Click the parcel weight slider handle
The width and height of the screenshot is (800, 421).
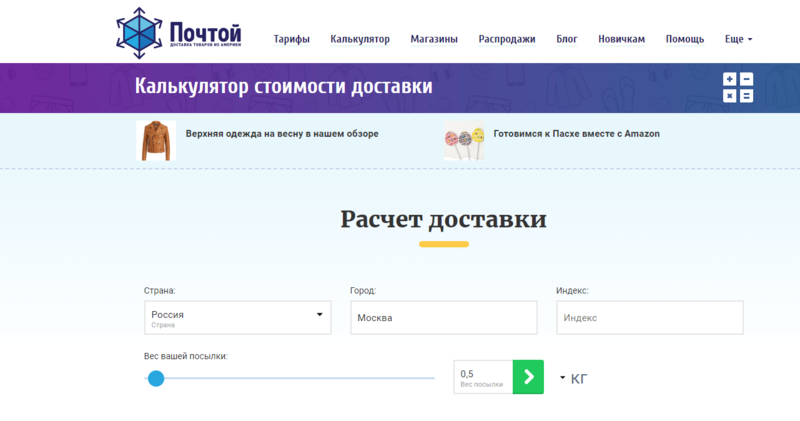tap(156, 378)
